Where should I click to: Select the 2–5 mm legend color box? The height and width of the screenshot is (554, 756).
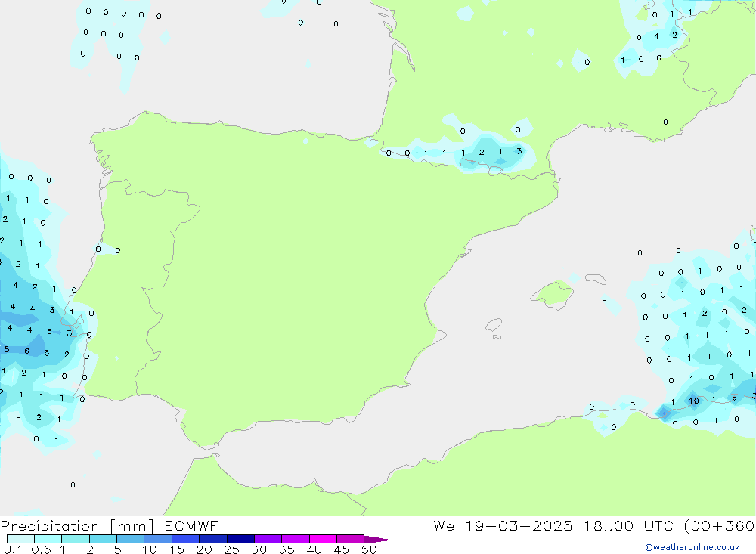coord(103,539)
